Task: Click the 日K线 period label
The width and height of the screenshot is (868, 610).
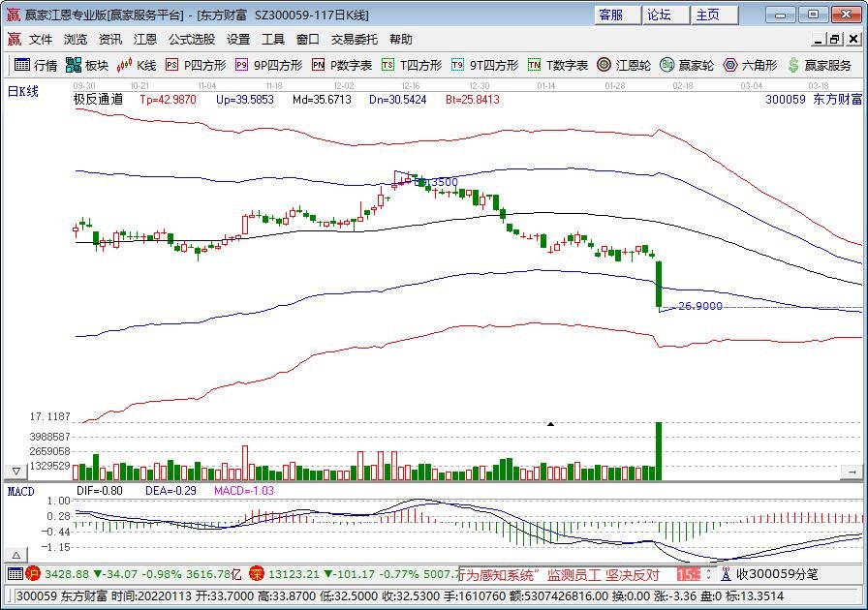Action: tap(22, 91)
